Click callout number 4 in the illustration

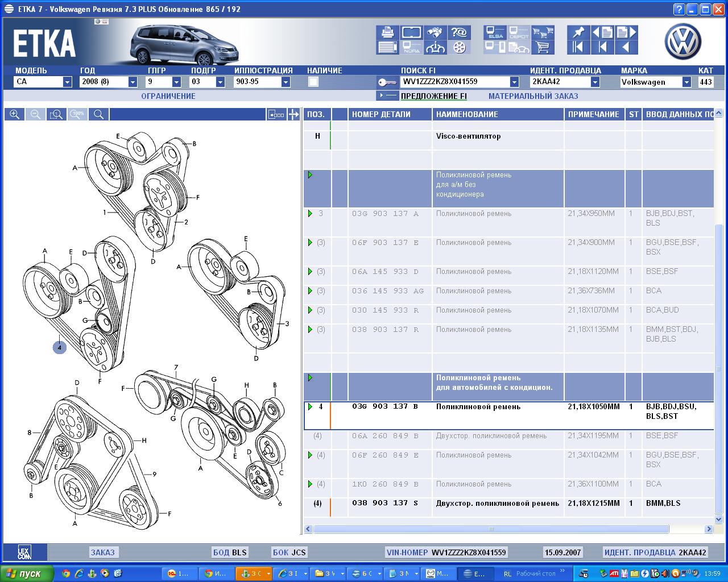(59, 347)
